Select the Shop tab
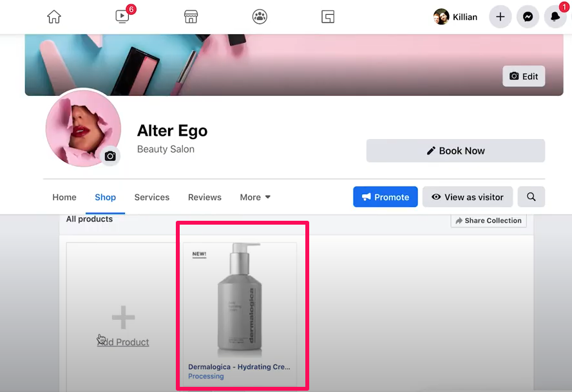The height and width of the screenshot is (392, 572). (105, 197)
